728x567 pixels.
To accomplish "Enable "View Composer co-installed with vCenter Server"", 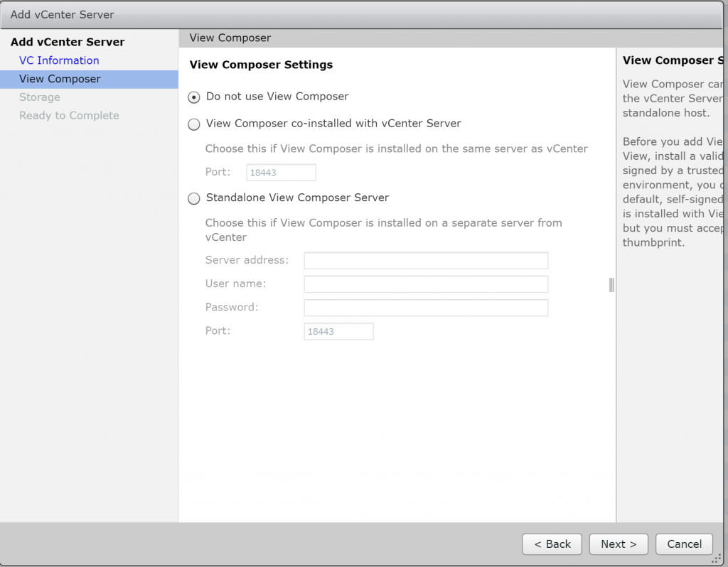I will pyautogui.click(x=193, y=124).
